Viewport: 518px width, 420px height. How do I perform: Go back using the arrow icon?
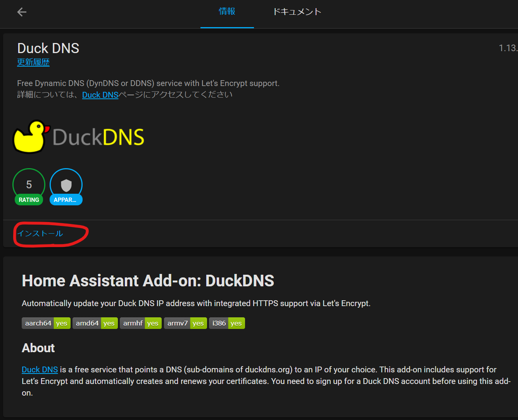[x=22, y=12]
